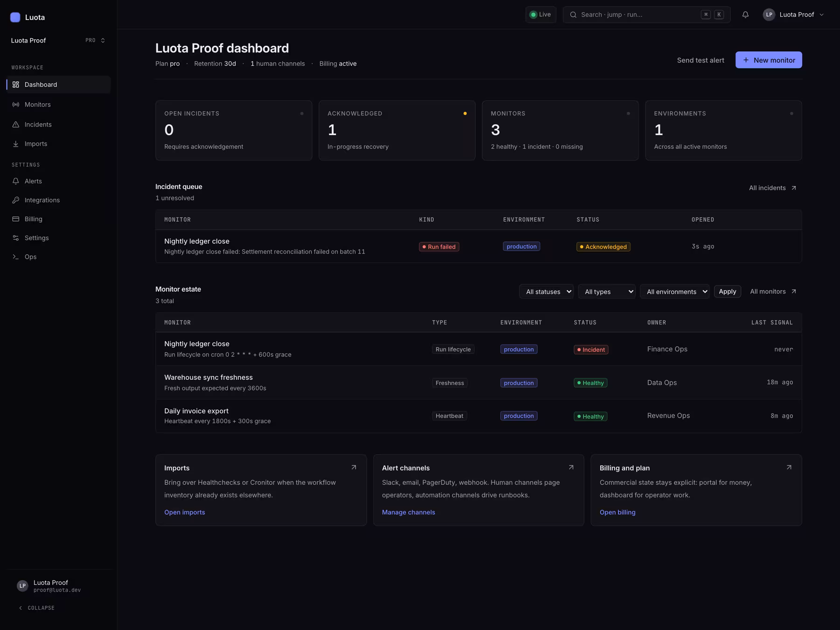This screenshot has height=630, width=840.
Task: Open Ops in the sidebar
Action: pyautogui.click(x=58, y=257)
